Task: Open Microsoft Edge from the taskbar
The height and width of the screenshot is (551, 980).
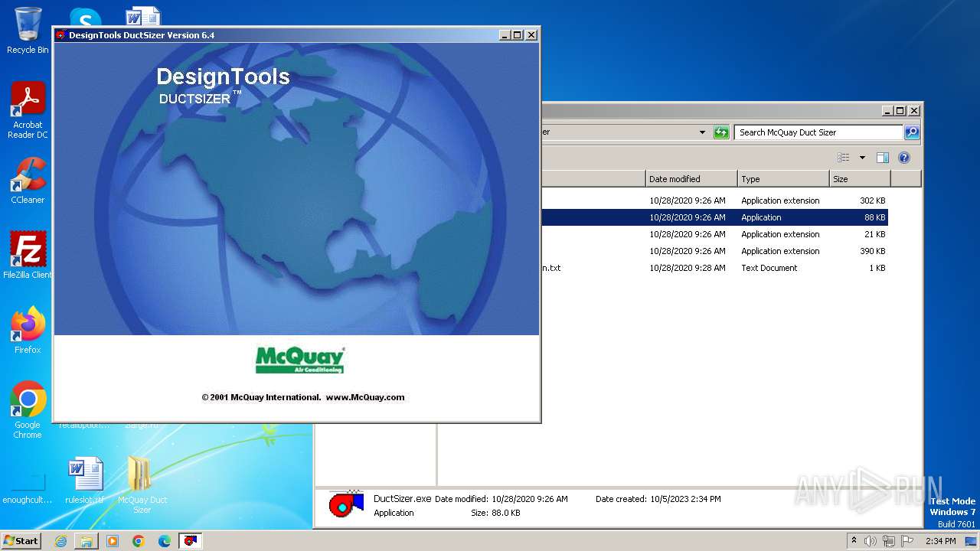Action: click(164, 541)
